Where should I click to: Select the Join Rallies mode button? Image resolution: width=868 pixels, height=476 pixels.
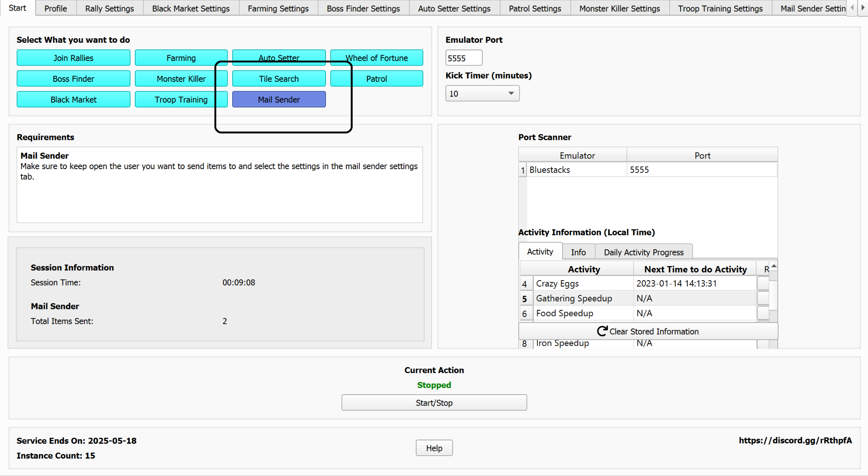click(x=73, y=58)
